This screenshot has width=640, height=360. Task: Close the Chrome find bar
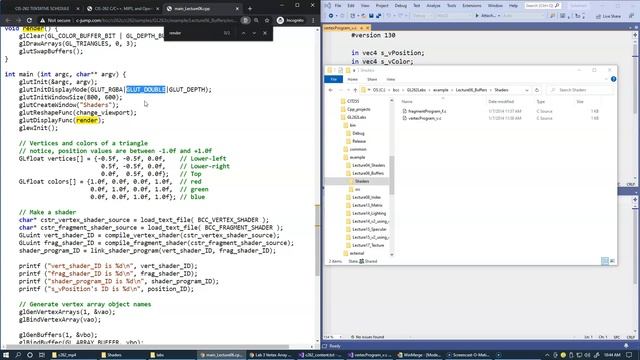click(x=265, y=33)
